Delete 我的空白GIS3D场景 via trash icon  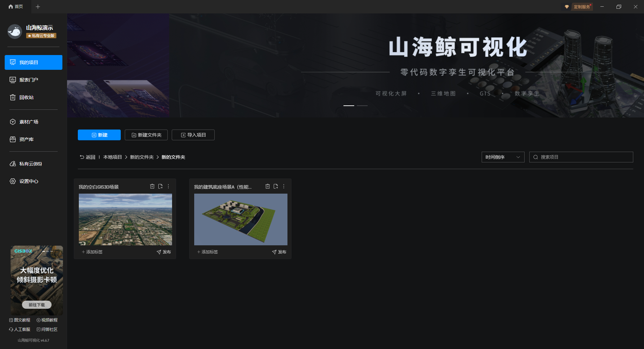click(152, 186)
